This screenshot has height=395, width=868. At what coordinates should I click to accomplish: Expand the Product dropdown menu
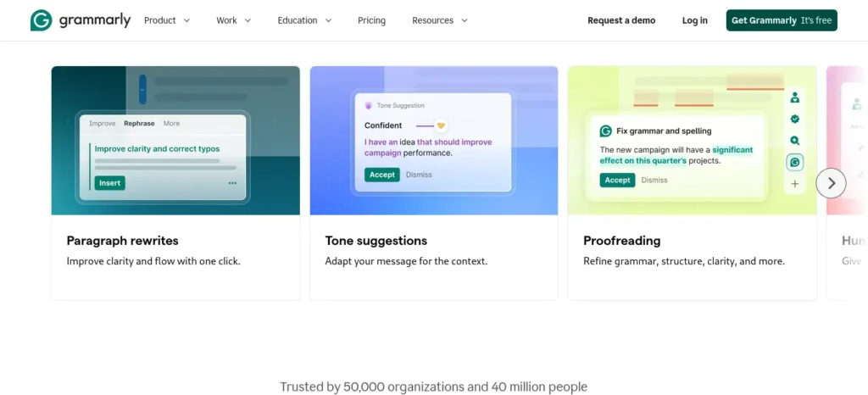point(167,20)
